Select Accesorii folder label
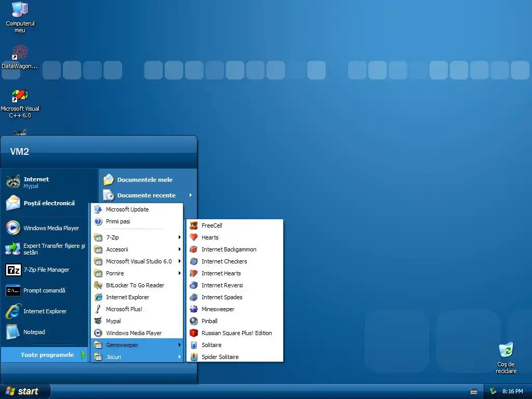The height and width of the screenshot is (399, 532). click(x=117, y=249)
